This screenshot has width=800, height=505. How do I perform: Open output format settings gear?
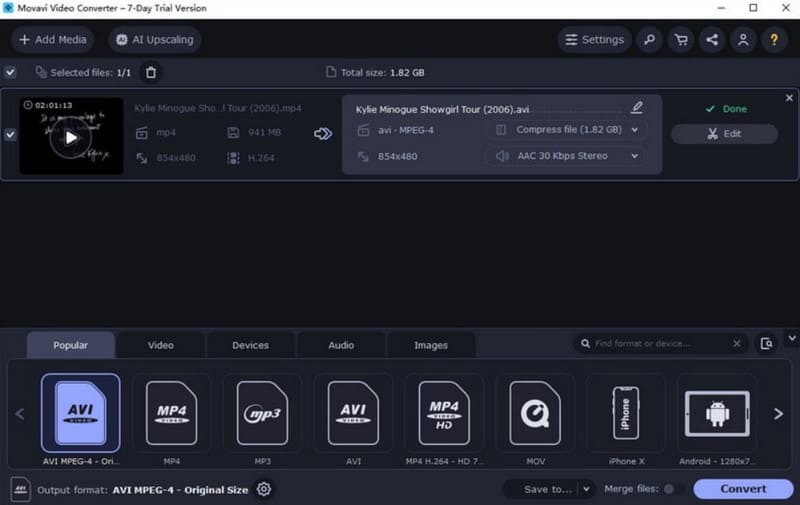(x=264, y=489)
